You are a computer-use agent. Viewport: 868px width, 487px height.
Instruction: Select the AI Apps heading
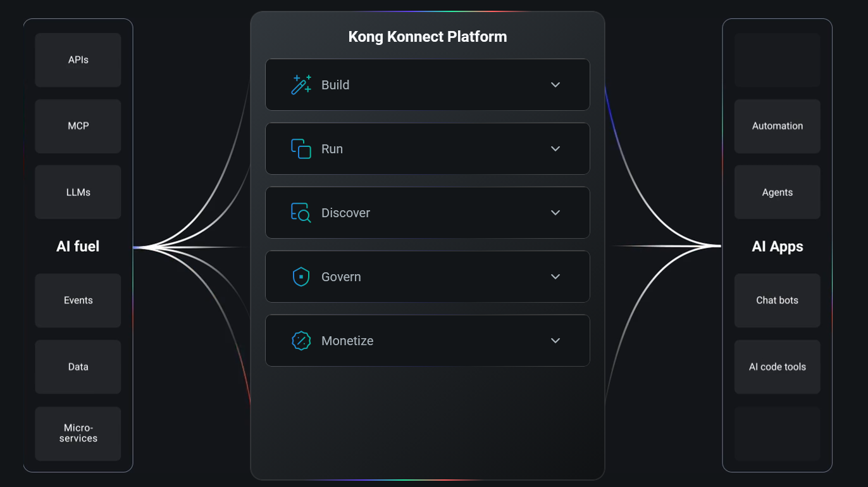pos(777,246)
